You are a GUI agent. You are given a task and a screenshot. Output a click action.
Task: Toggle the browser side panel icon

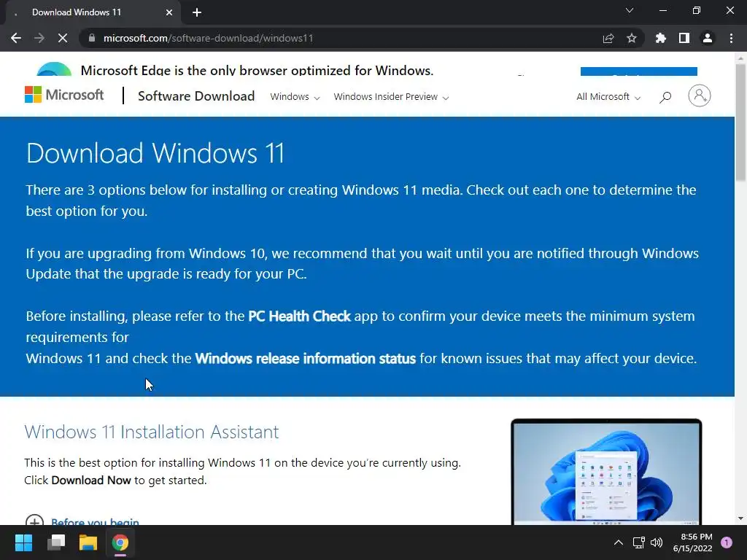click(x=684, y=38)
